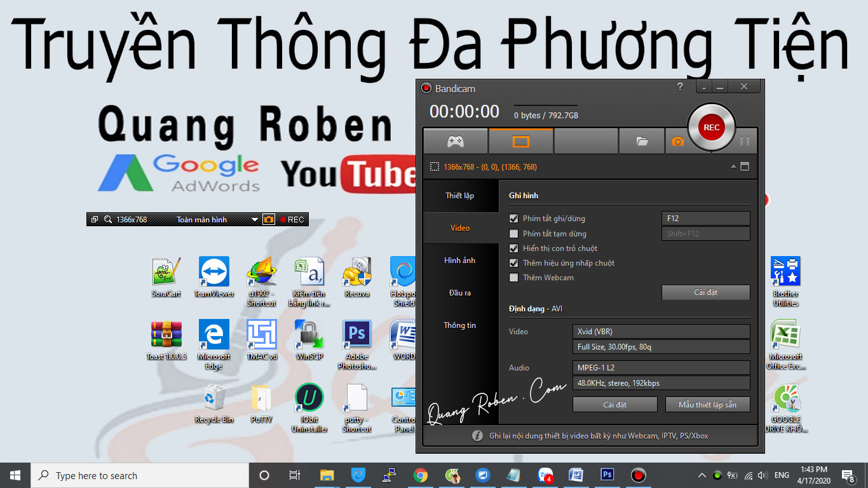Viewport: 868px width, 488px height.
Task: Collapse the panel using the small up arrow
Action: [x=733, y=166]
